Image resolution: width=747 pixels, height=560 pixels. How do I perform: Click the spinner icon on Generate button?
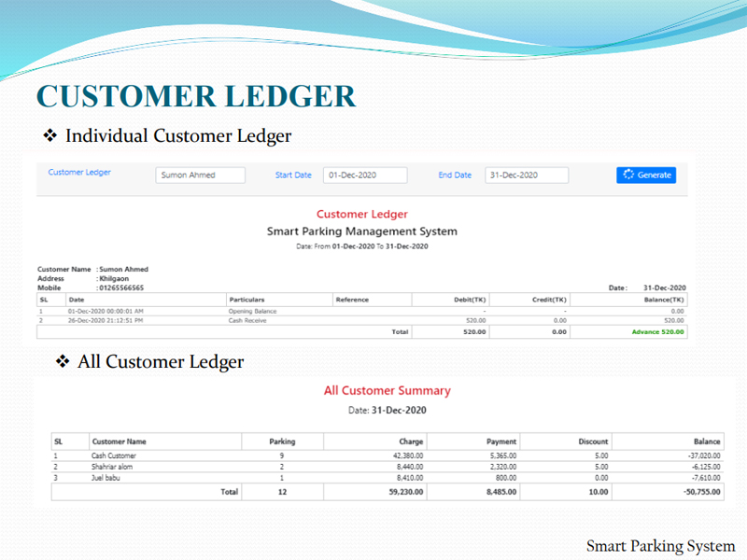(x=628, y=175)
